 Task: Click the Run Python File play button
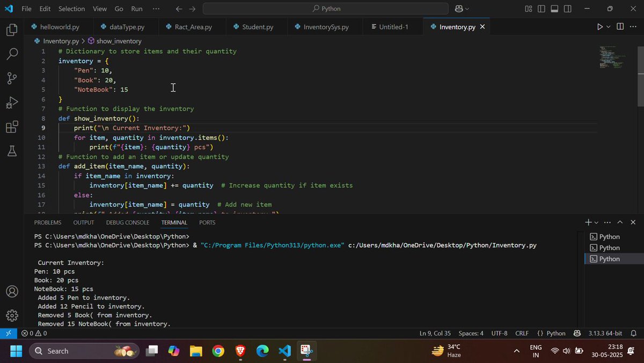pos(600,27)
